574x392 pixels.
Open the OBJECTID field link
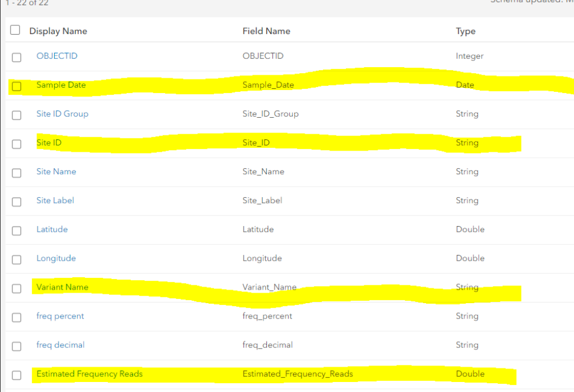(57, 56)
